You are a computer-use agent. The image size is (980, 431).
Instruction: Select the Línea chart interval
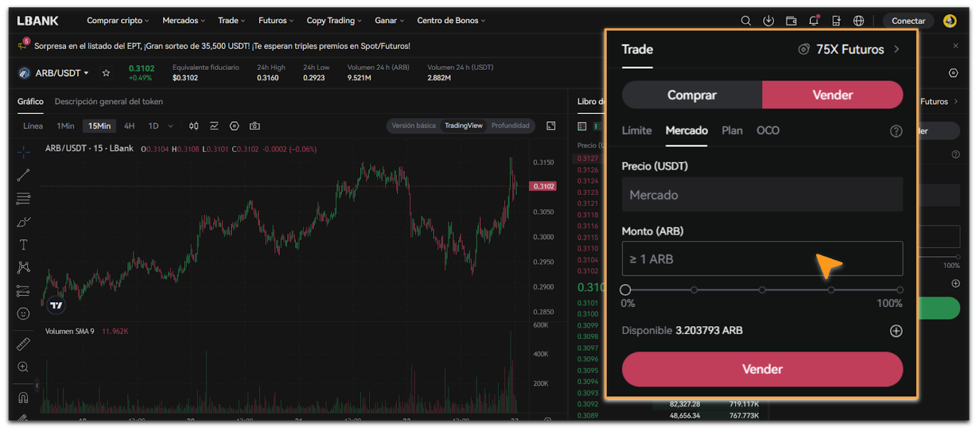point(33,126)
